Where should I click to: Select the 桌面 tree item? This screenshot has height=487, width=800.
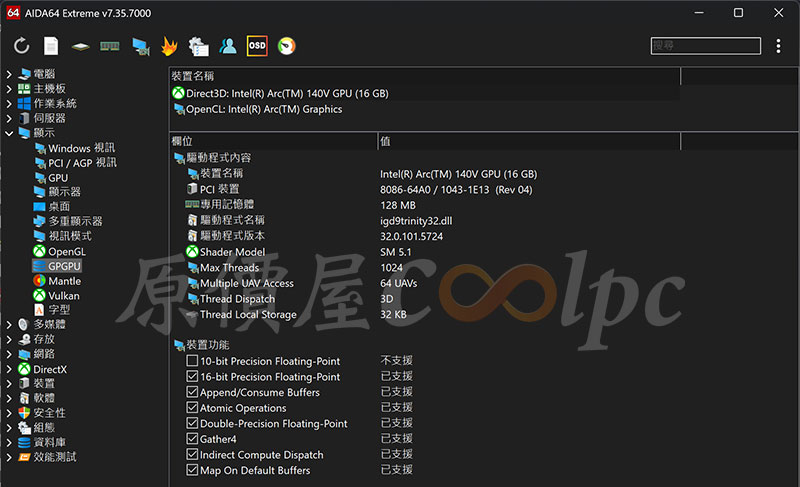coord(52,207)
